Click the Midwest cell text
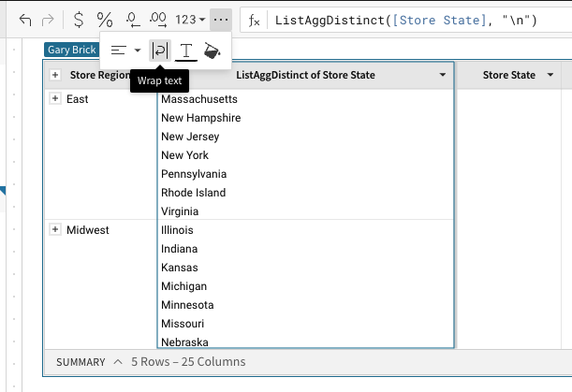 click(x=88, y=230)
